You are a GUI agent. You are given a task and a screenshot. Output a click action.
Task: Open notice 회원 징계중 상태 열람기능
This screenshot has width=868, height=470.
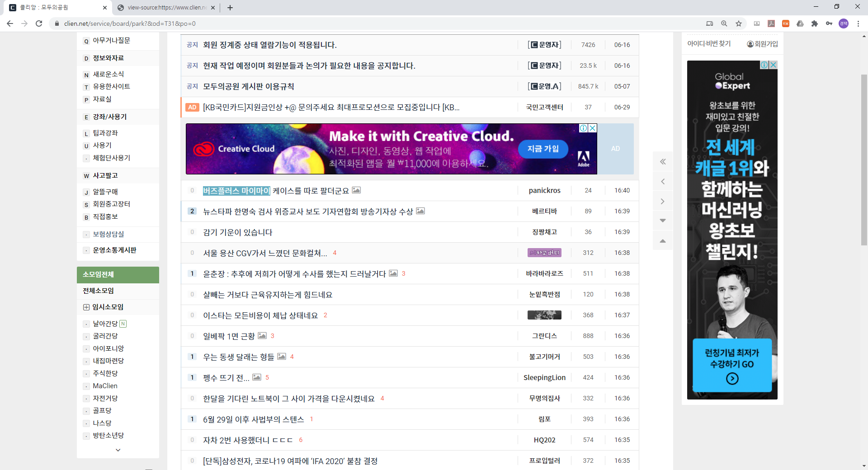point(269,45)
